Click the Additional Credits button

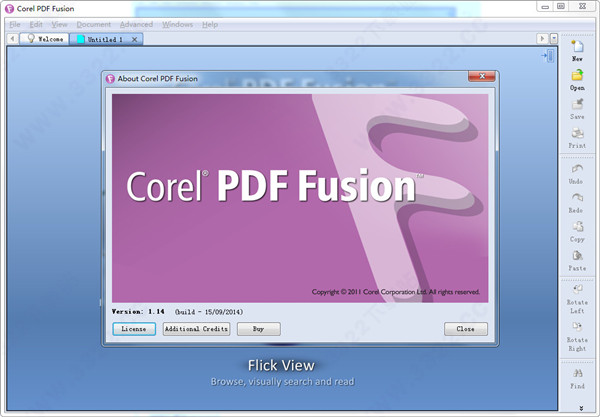[196, 329]
